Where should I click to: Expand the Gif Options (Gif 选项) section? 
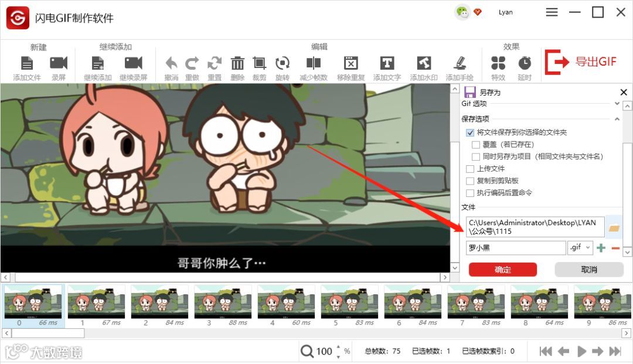[x=617, y=104]
